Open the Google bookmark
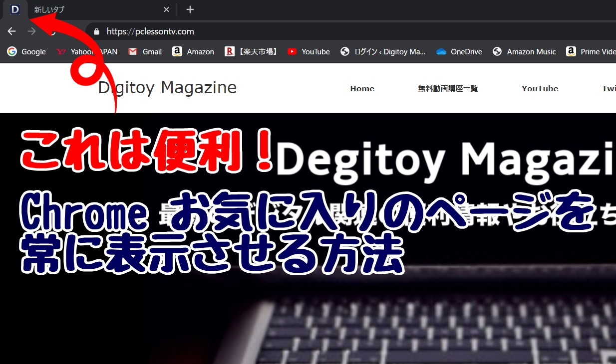616x364 pixels. click(26, 51)
